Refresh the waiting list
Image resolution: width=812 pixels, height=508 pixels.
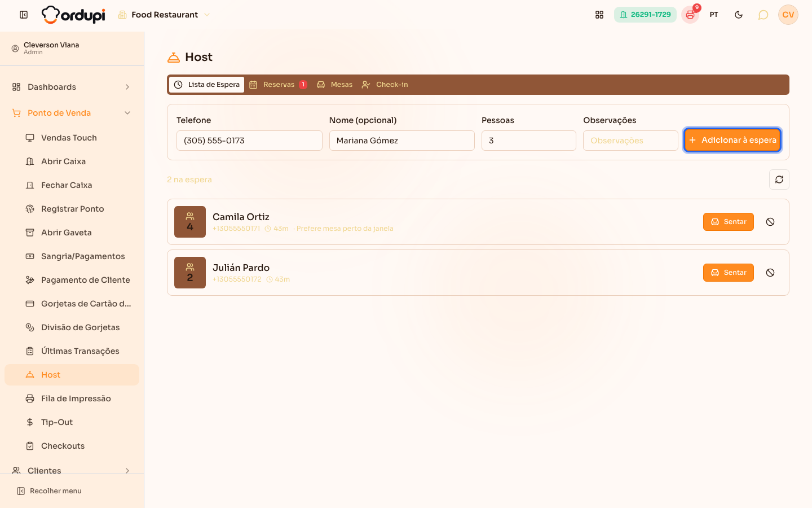point(779,179)
